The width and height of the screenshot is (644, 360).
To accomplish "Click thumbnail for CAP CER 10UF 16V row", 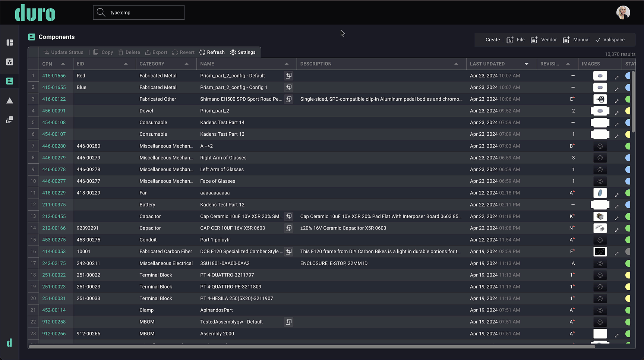I will tap(600, 228).
